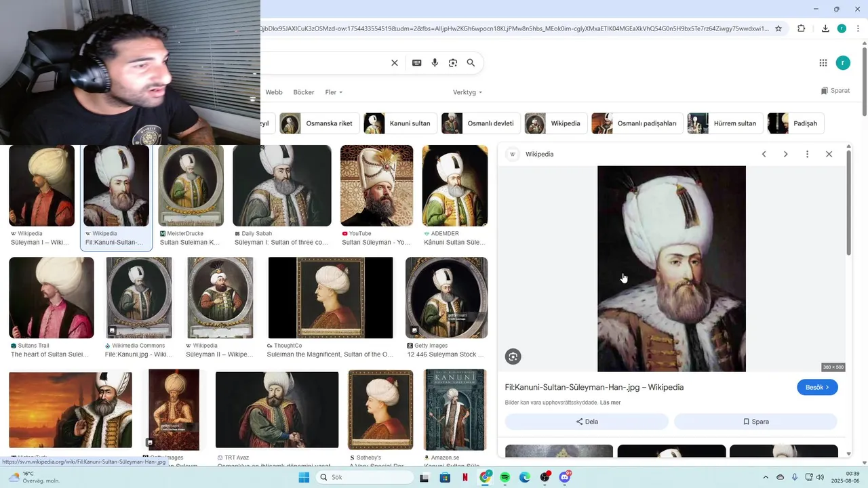Open the TRT Avaz seated sultan thumbnail
The width and height of the screenshot is (868, 488).
point(277,409)
